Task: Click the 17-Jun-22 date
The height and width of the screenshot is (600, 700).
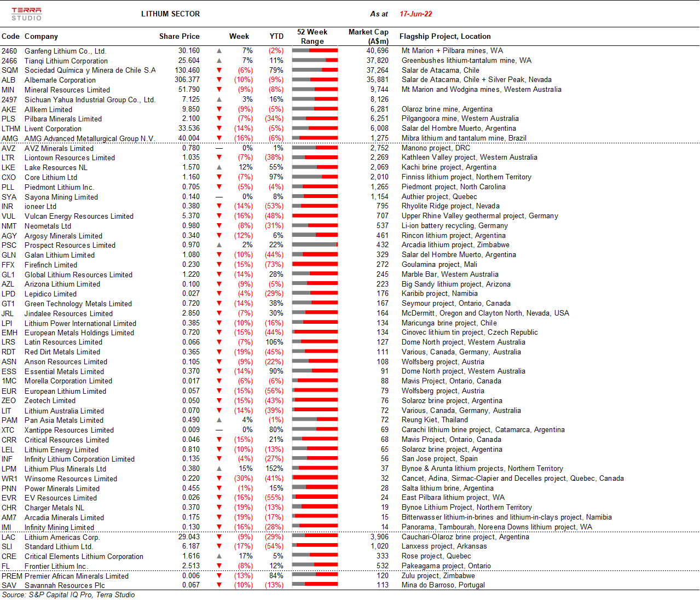Action: point(416,14)
